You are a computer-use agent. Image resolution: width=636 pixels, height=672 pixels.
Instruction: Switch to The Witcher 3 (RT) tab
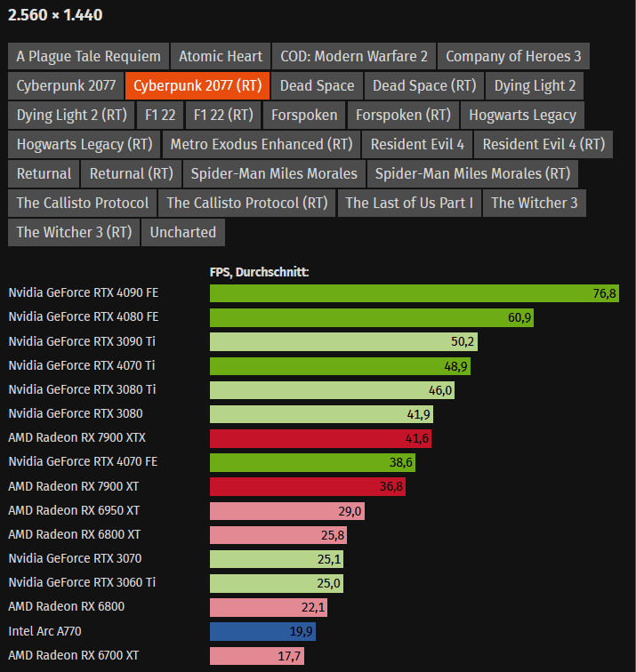pos(74,232)
